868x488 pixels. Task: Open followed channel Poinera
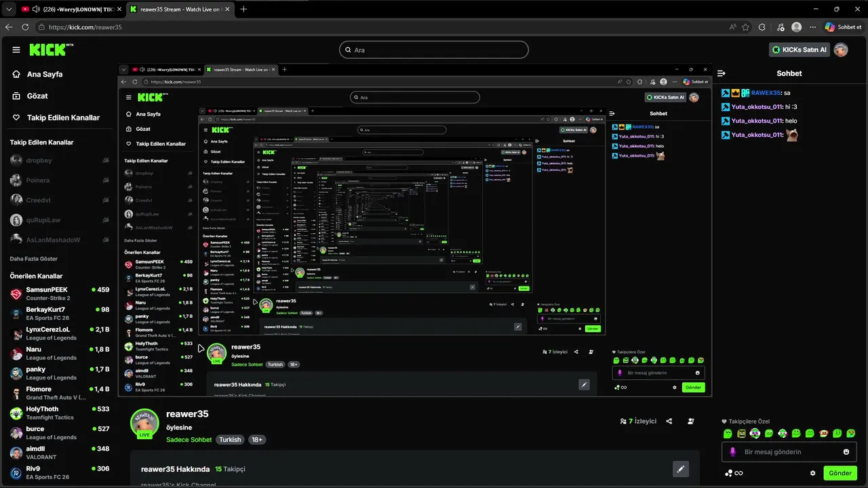click(x=60, y=180)
